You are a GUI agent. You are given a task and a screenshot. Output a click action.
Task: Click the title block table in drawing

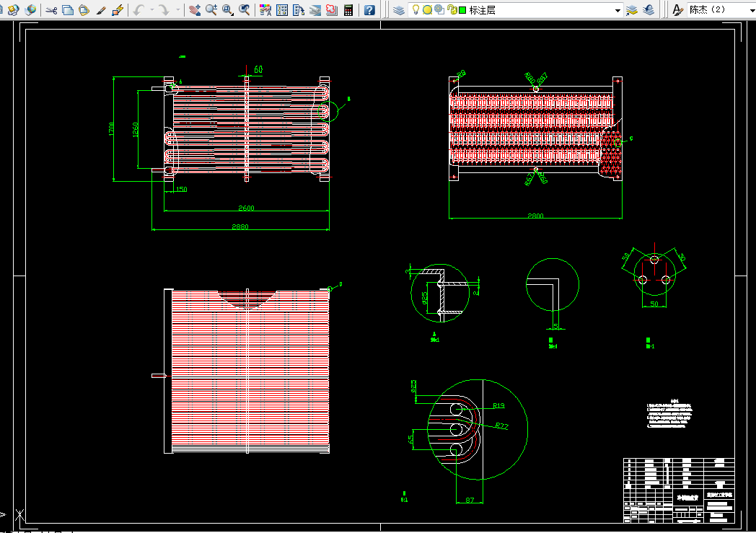click(x=679, y=490)
